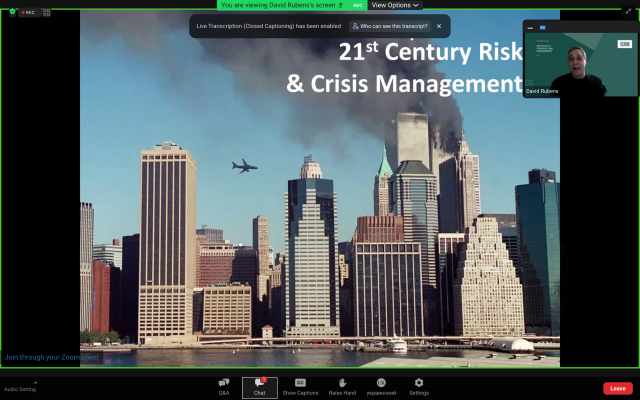The width and height of the screenshot is (640, 400).
Task: Open the interpretation language selector
Action: [381, 387]
